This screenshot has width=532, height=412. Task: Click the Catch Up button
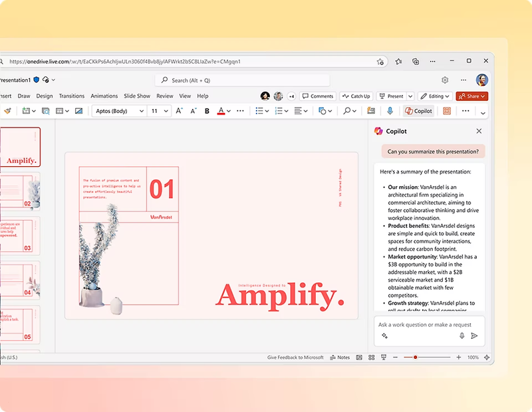pyautogui.click(x=356, y=96)
